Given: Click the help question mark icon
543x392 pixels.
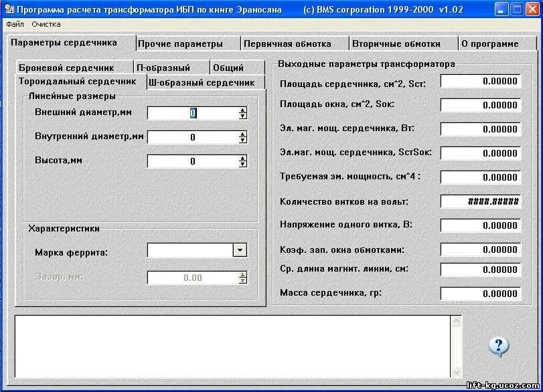Looking at the screenshot, I should point(498,347).
